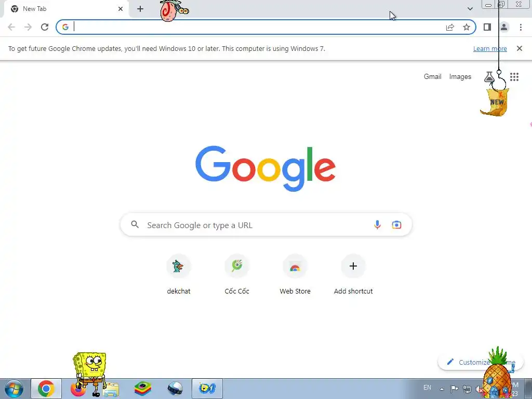Go forward using the forward arrow
Screen dimensions: 532x399
click(x=28, y=27)
